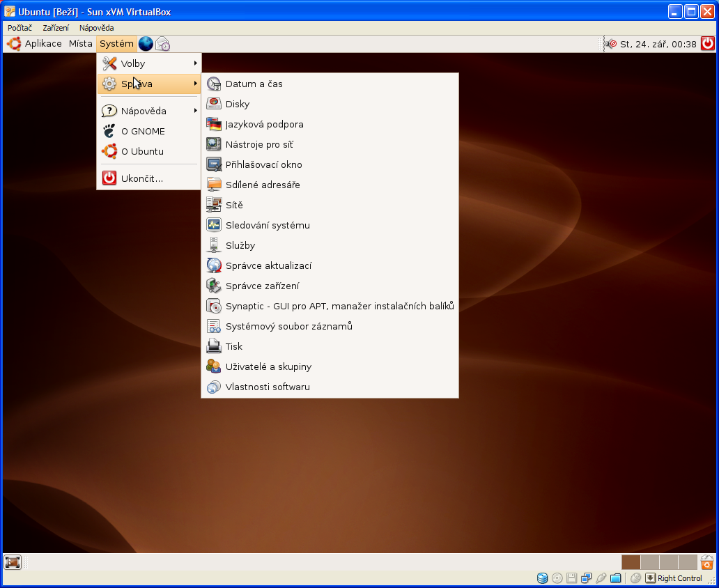
Task: Close the Systém menu in the panel
Action: tap(116, 44)
